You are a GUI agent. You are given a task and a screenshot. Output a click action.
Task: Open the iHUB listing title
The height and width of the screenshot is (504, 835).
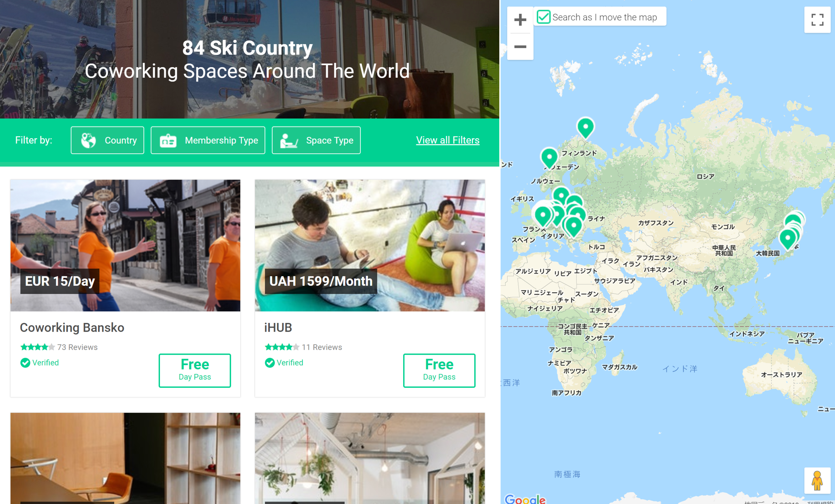[x=278, y=327]
